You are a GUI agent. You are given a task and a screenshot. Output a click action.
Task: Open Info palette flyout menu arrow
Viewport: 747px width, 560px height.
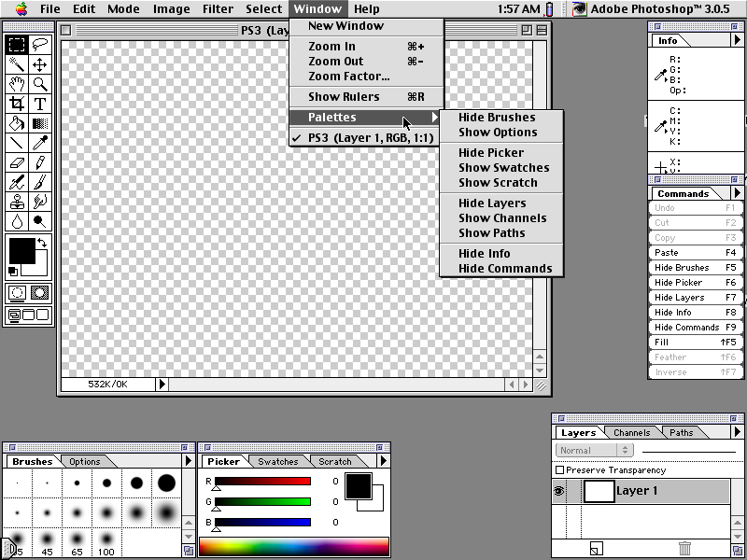click(737, 40)
